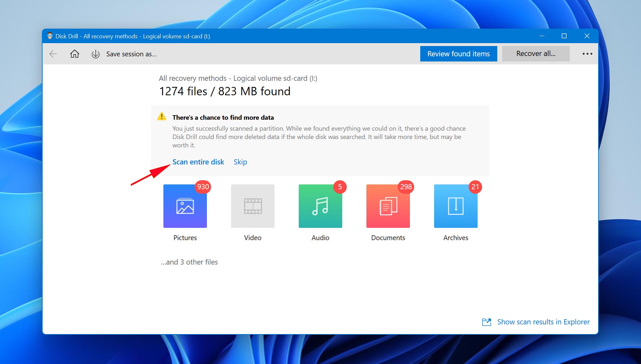Screen dimensions: 641x364
Task: Open the Video category tile
Action: [x=253, y=206]
